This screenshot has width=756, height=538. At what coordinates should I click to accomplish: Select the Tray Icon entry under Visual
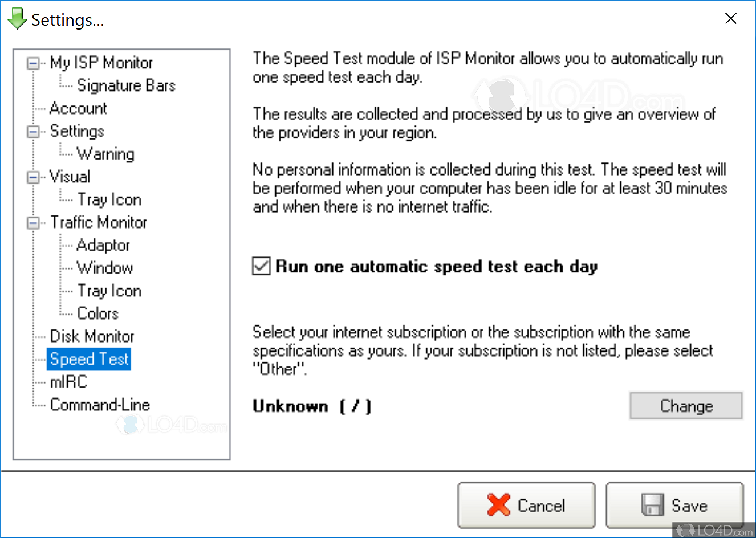point(109,199)
